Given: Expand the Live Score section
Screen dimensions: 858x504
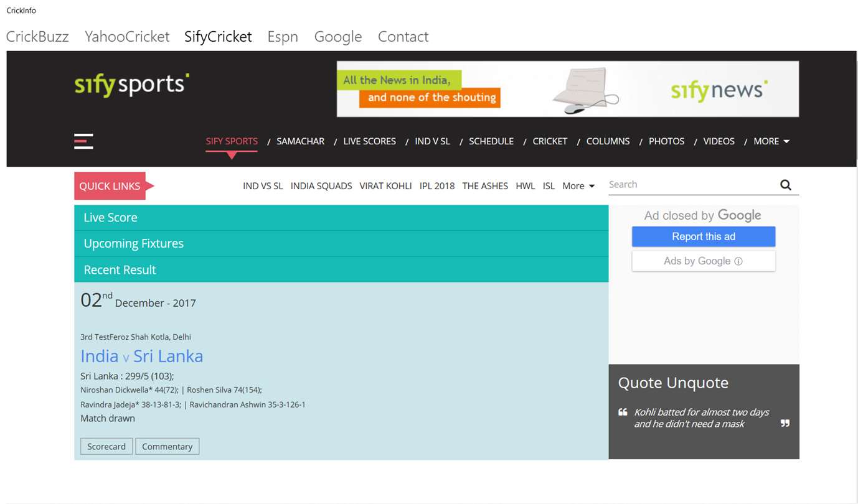Looking at the screenshot, I should [341, 218].
